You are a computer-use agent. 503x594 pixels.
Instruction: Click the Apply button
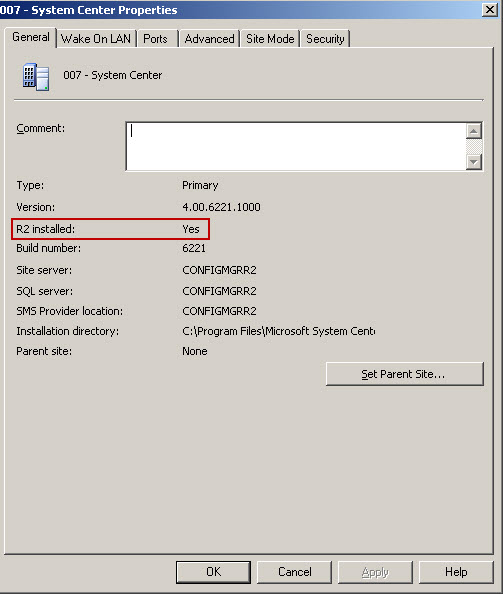pos(375,572)
